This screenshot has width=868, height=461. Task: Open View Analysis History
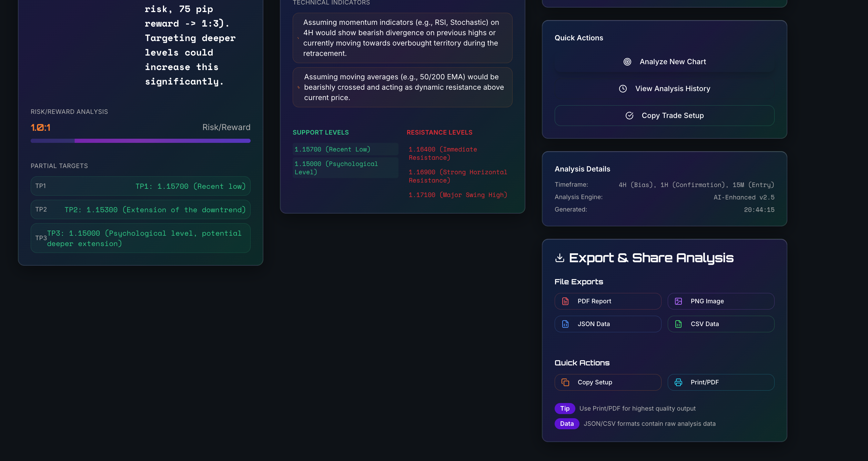pyautogui.click(x=664, y=89)
